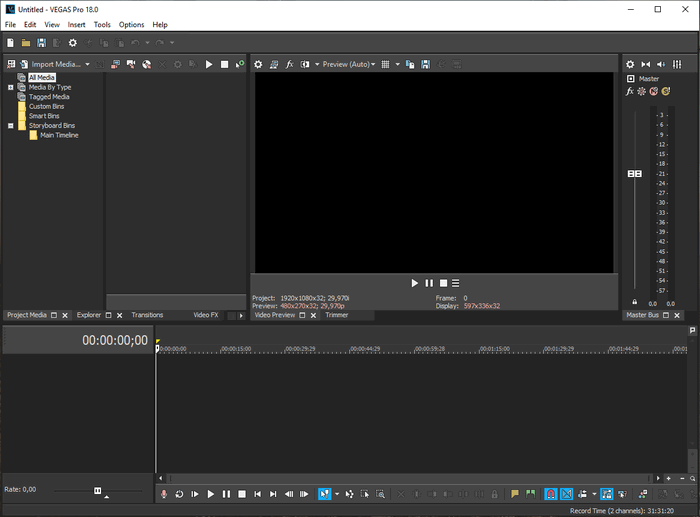Create a new project with the New icon
700x517 pixels.
[x=10, y=43]
